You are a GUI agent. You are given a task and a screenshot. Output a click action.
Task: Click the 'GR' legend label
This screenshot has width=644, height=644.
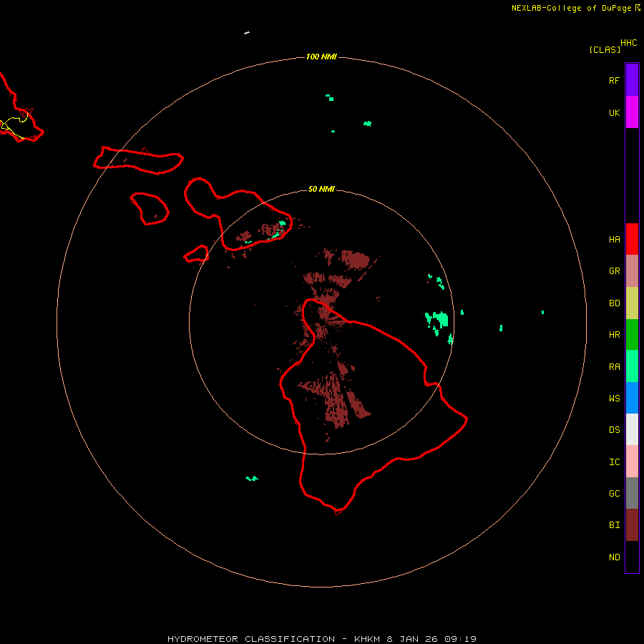(x=614, y=271)
